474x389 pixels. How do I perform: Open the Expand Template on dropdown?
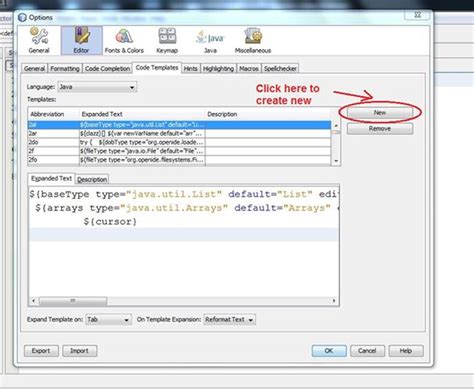(108, 319)
